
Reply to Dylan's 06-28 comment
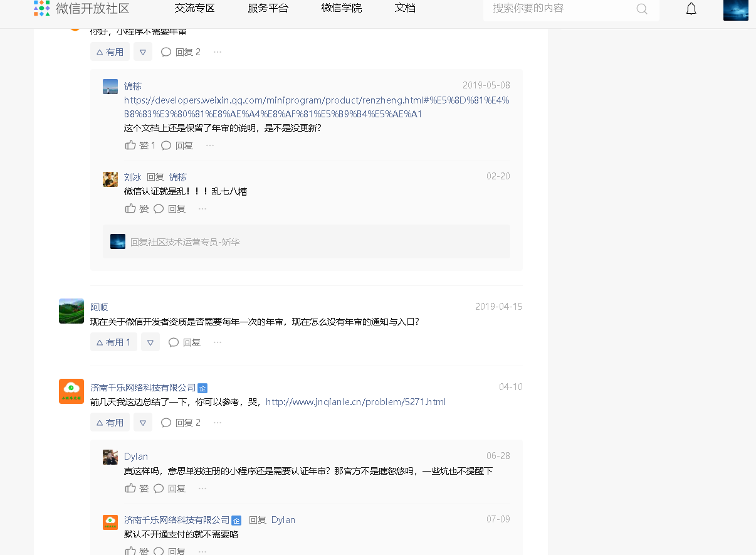(170, 489)
